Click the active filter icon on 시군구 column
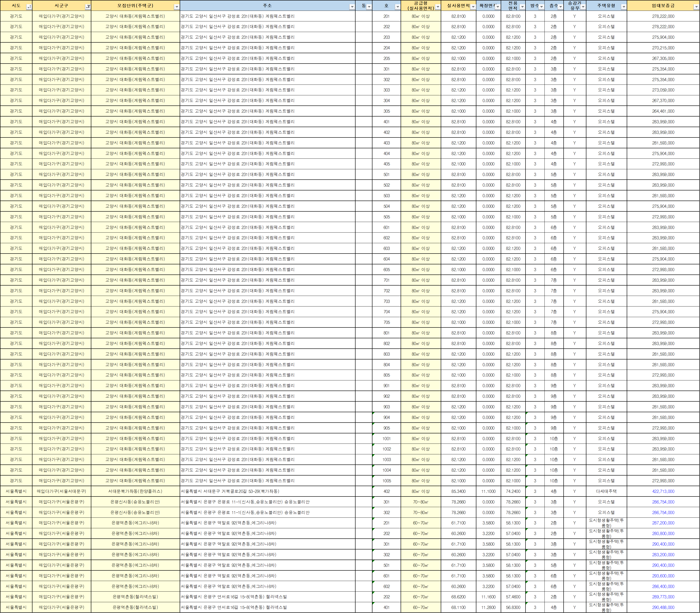This screenshot has height=613, width=700. [x=88, y=7]
